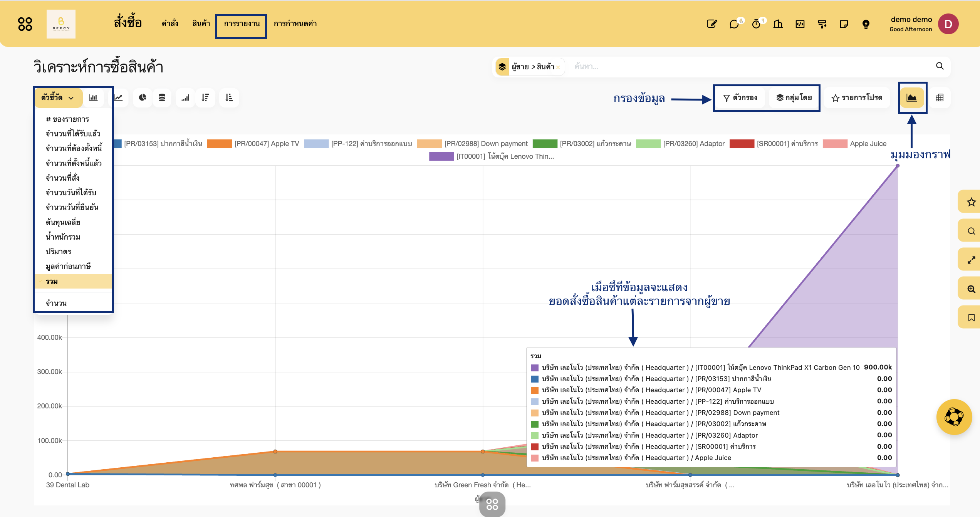Click the สั่งซื้อ app title
The height and width of the screenshot is (517, 980).
[x=128, y=22]
